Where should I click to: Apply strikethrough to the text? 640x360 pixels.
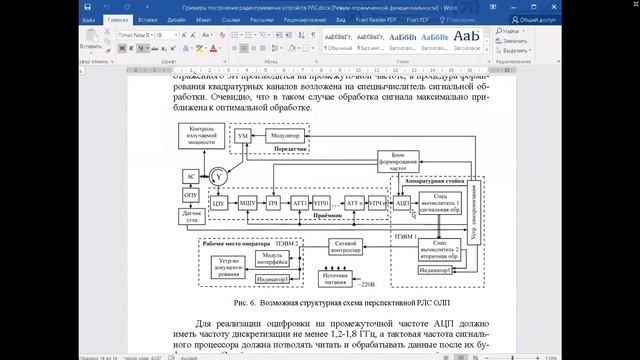155,49
